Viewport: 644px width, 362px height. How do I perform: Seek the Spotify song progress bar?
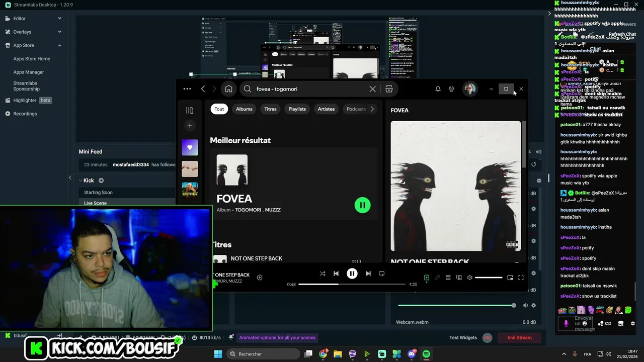(x=352, y=284)
